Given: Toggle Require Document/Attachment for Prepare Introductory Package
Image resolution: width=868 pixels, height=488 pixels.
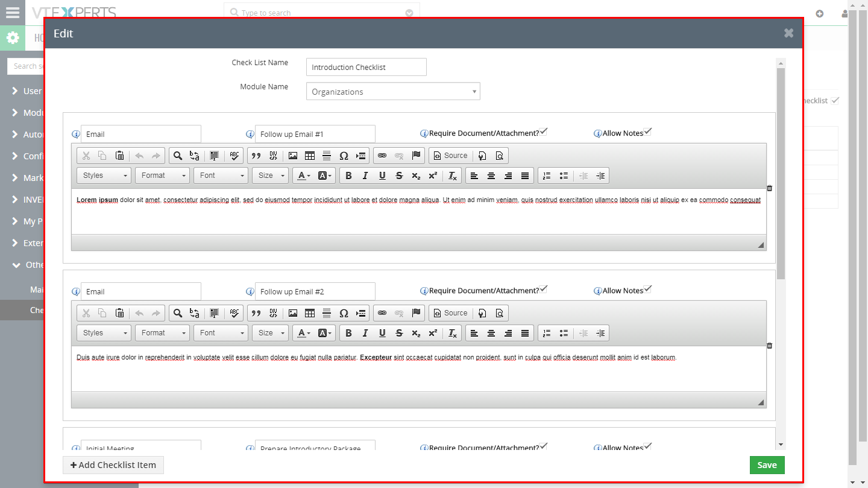Looking at the screenshot, I should point(544,446).
